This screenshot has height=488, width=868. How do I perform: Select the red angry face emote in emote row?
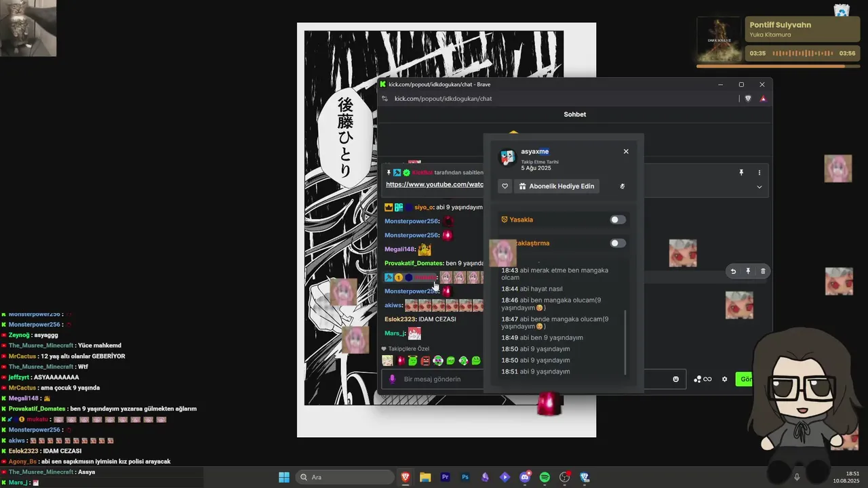pos(425,361)
